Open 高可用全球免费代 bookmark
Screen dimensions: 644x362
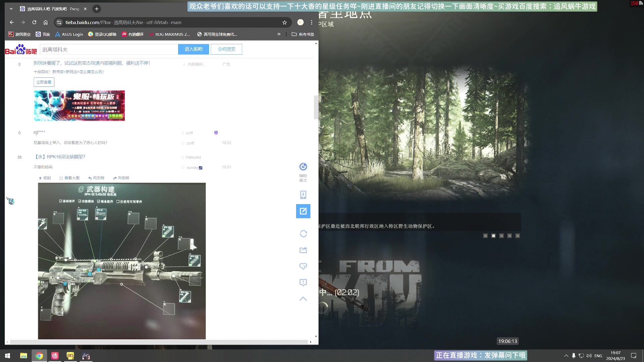pos(217,34)
